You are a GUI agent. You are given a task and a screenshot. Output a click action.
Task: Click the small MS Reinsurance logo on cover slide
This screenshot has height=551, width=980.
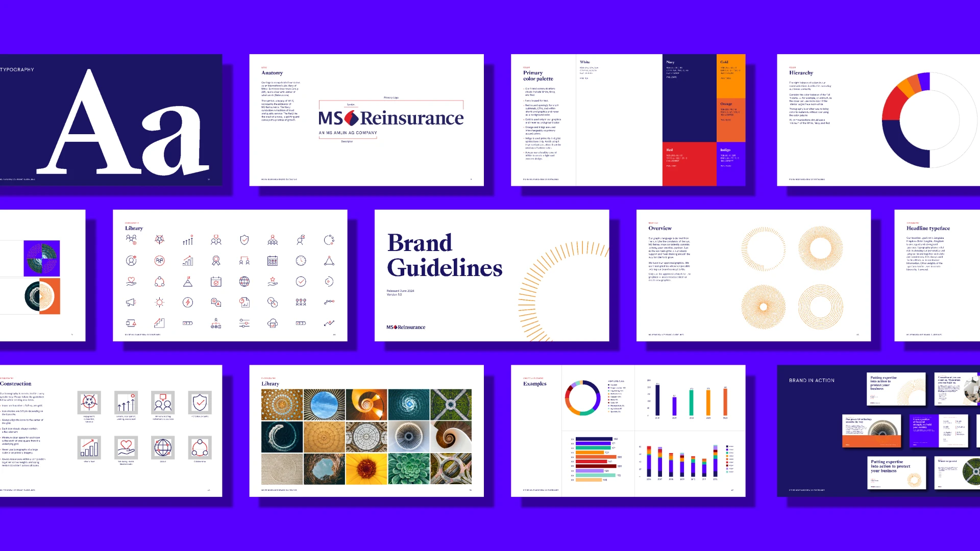[406, 327]
